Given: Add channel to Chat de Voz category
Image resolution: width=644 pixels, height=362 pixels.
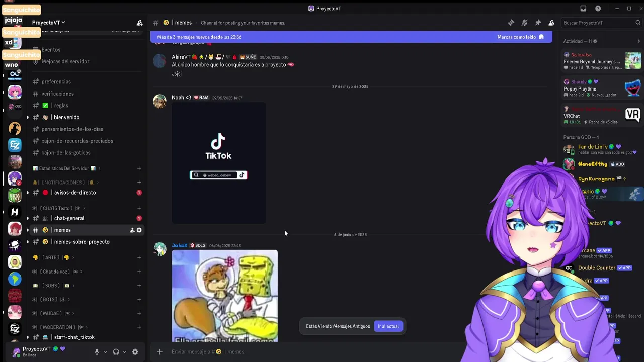Looking at the screenshot, I should coord(139,272).
